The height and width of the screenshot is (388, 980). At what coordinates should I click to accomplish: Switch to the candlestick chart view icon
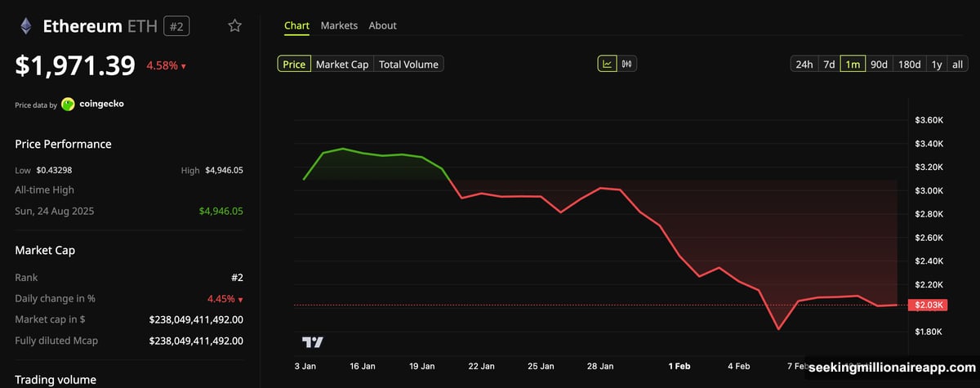coord(627,64)
